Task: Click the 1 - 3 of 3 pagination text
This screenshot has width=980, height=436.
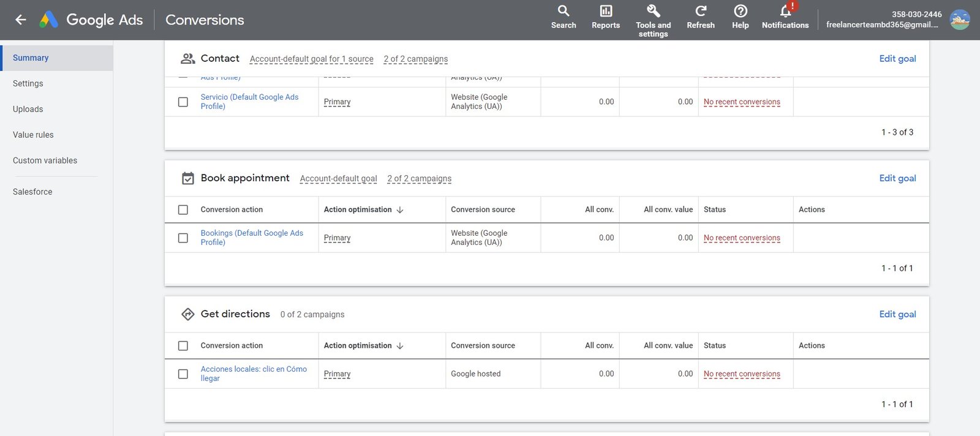Action: [897, 132]
